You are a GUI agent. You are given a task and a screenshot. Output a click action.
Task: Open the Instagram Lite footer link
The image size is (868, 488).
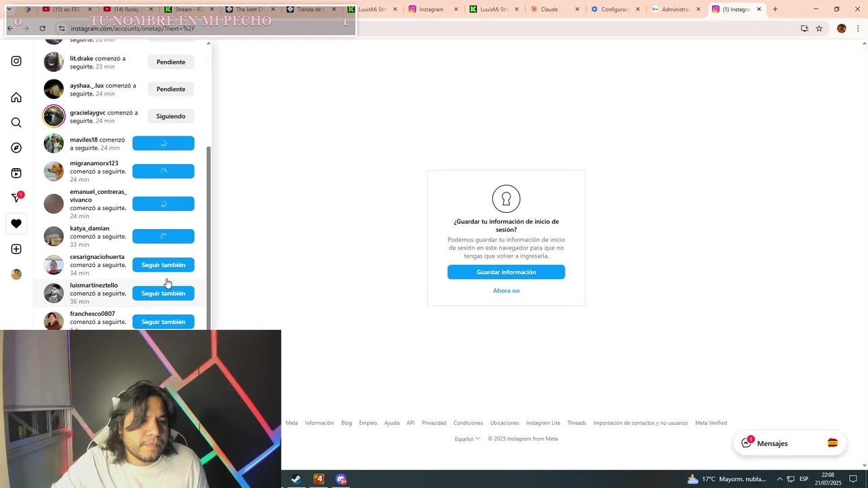coord(543,423)
